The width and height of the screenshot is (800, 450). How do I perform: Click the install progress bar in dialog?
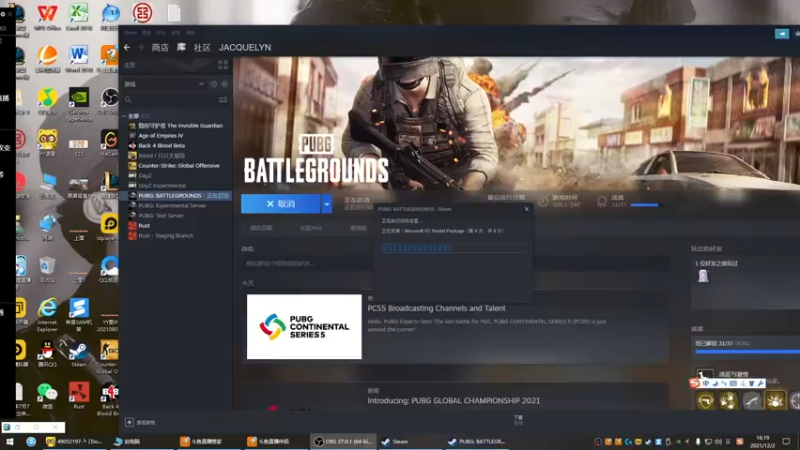point(453,248)
